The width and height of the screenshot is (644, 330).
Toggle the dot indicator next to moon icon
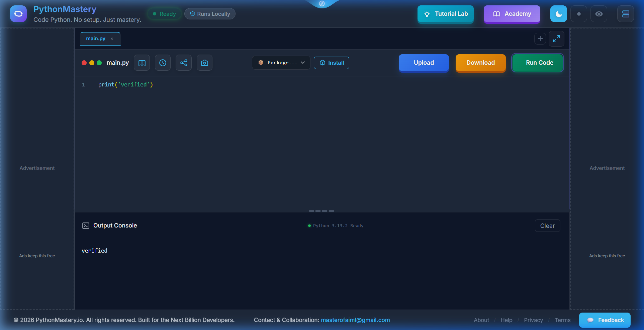click(578, 14)
